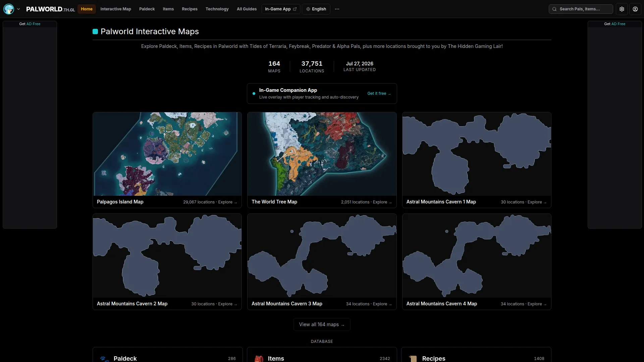This screenshot has height=362, width=644.
Task: Open All Guides in the navigation
Action: pos(247,9)
